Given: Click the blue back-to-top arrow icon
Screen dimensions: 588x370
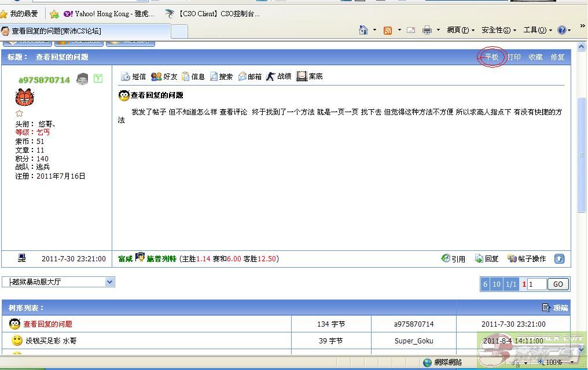Looking at the screenshot, I should (559, 259).
